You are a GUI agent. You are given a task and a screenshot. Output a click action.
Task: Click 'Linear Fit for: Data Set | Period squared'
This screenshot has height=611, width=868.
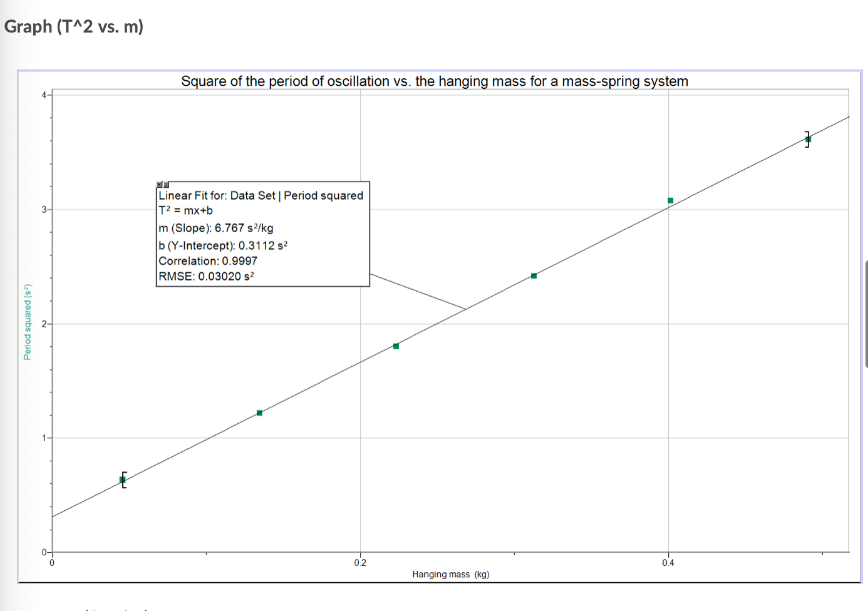coord(261,195)
